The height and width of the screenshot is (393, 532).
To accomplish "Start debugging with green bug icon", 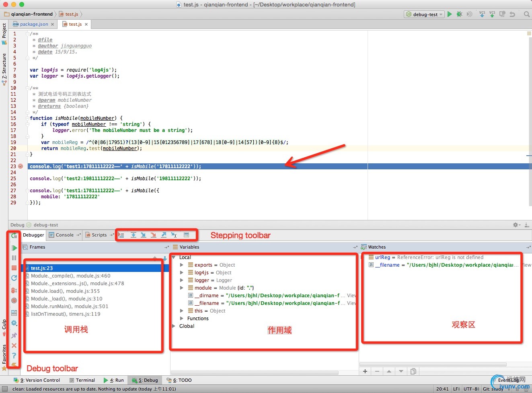I will point(459,14).
